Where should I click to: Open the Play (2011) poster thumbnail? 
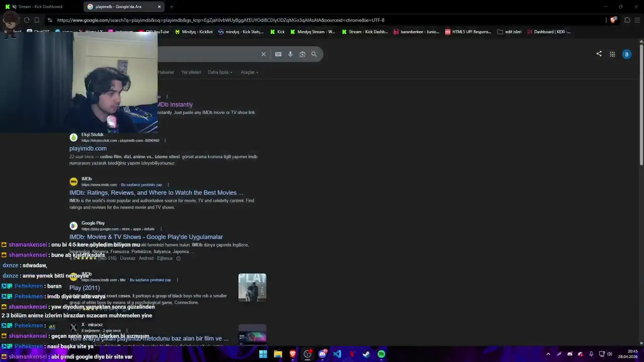(x=252, y=288)
